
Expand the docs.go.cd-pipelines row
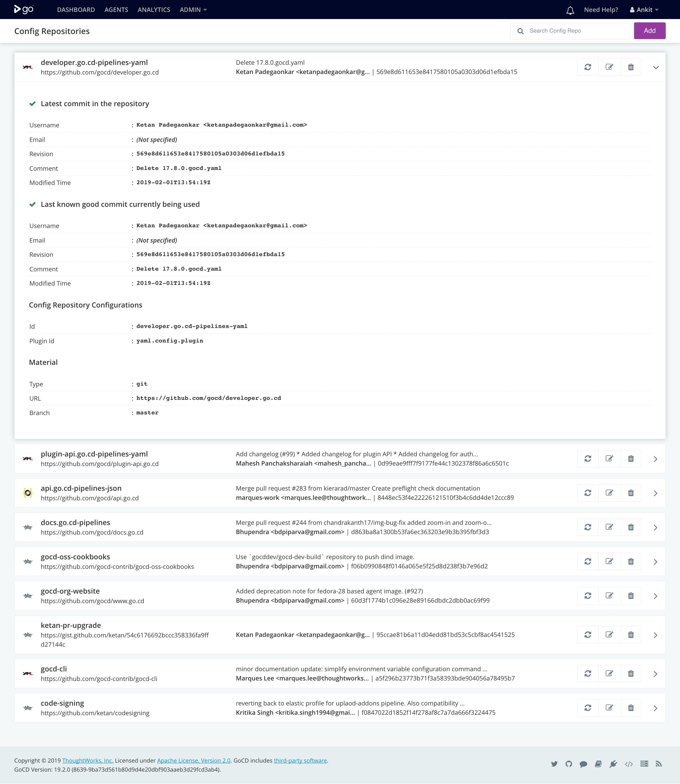click(x=655, y=527)
